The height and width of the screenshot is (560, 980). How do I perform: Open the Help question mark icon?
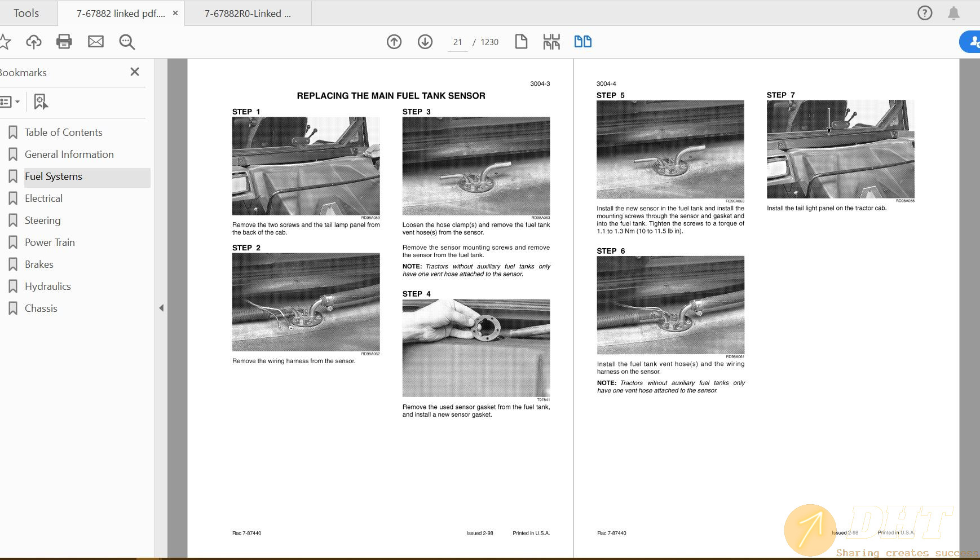(x=925, y=13)
